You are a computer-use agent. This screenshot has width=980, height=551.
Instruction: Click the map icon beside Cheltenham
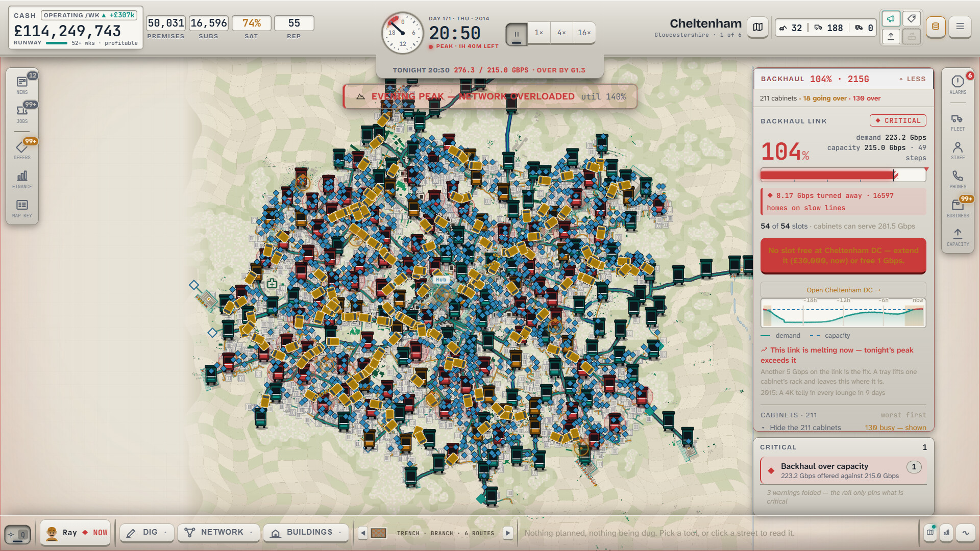(758, 28)
